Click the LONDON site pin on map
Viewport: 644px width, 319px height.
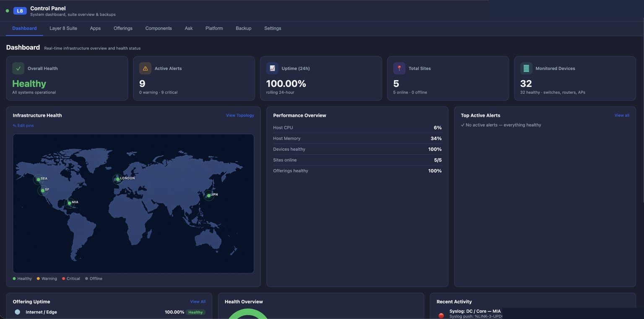(117, 179)
